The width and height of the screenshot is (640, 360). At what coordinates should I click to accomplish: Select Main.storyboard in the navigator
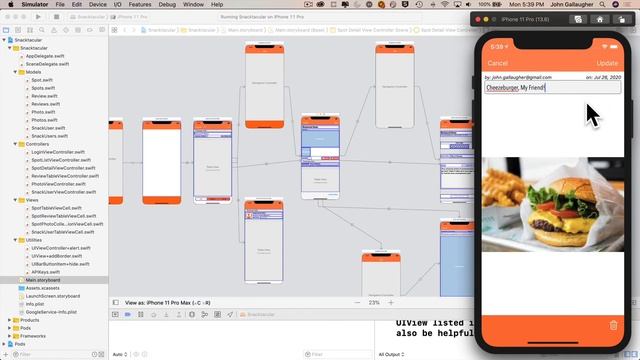click(x=42, y=280)
